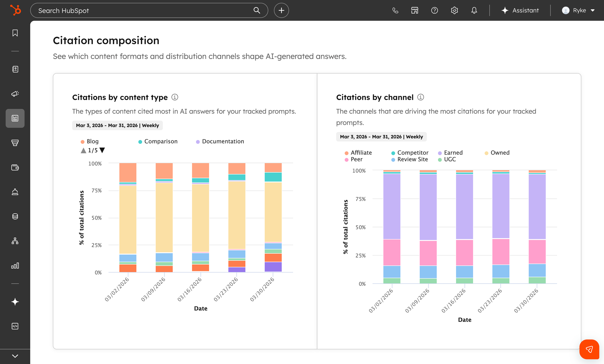Toggle the Earned channel visibility
This screenshot has height=364, width=604.
pos(450,153)
